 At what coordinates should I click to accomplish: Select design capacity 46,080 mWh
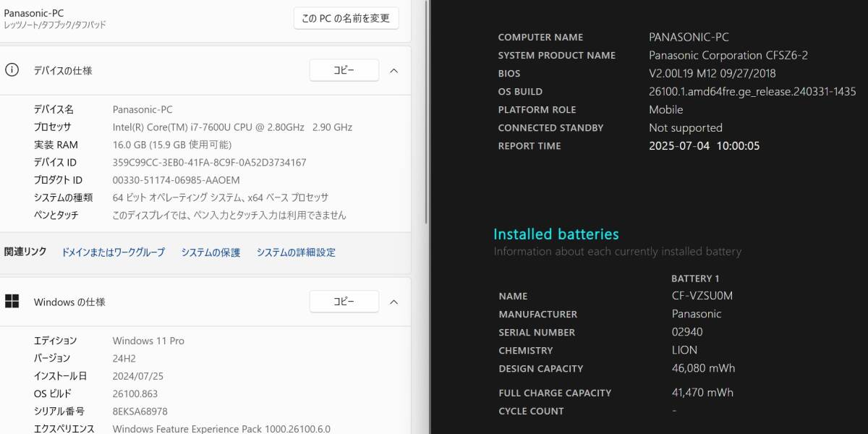tap(703, 368)
